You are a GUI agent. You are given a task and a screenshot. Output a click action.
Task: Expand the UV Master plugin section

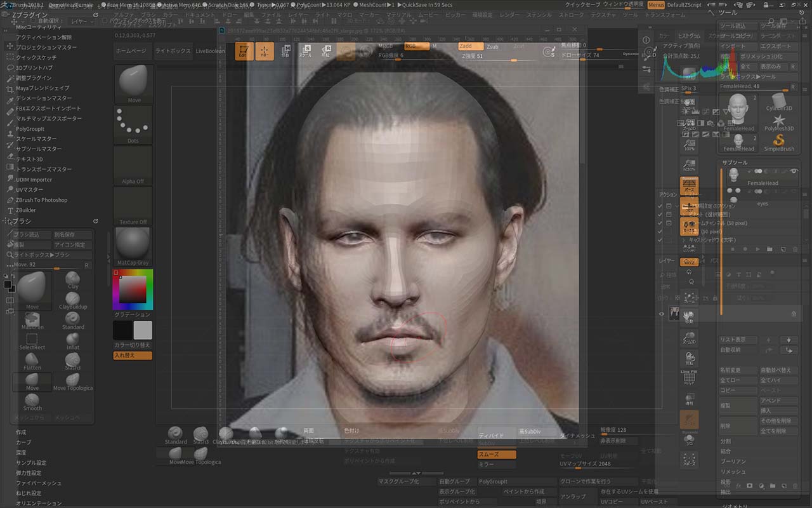tap(29, 190)
